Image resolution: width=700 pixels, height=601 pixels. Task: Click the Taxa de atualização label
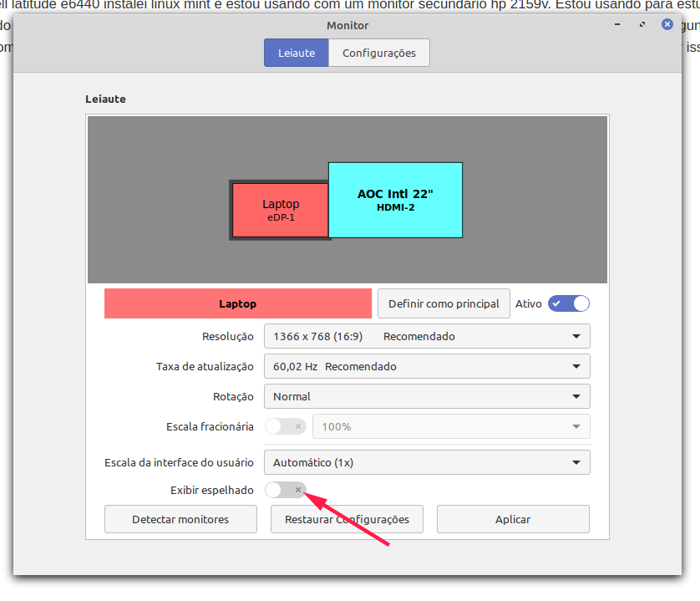click(205, 367)
